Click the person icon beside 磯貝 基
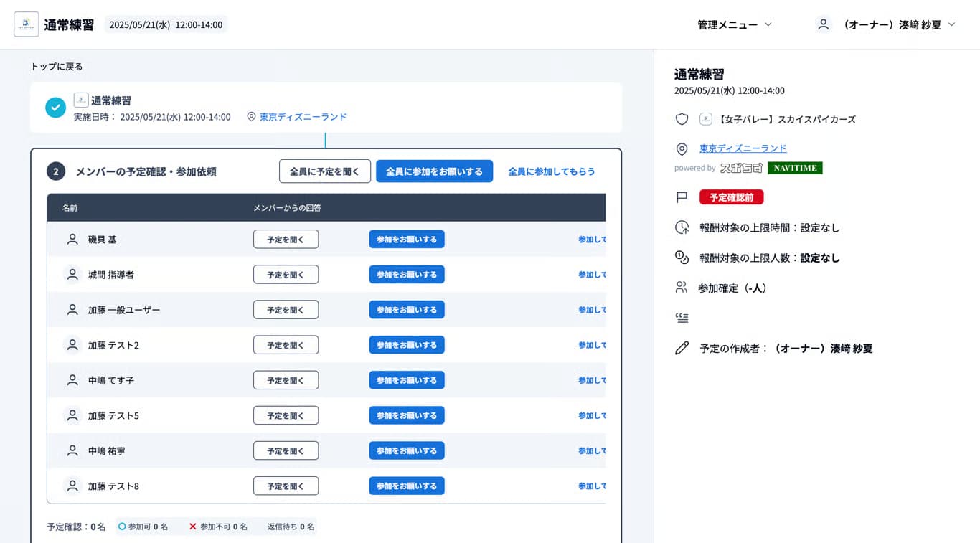 pyautogui.click(x=72, y=239)
